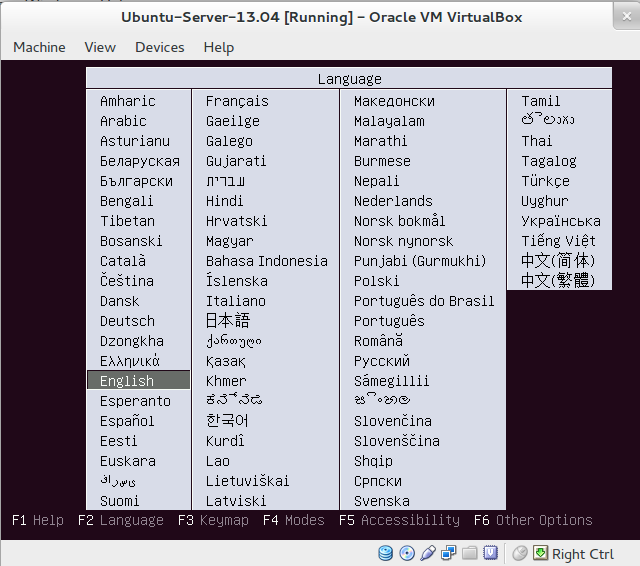
Task: Click F4 Modes option
Action: pos(293,520)
